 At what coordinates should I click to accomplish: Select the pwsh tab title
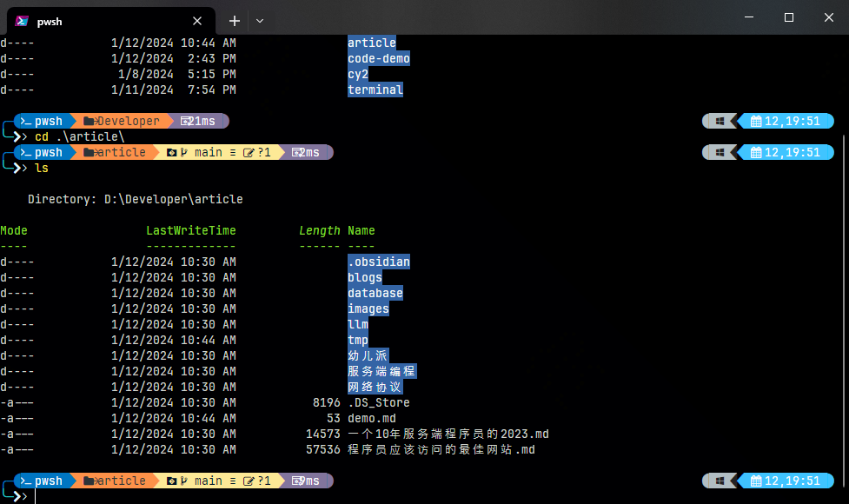tap(50, 22)
